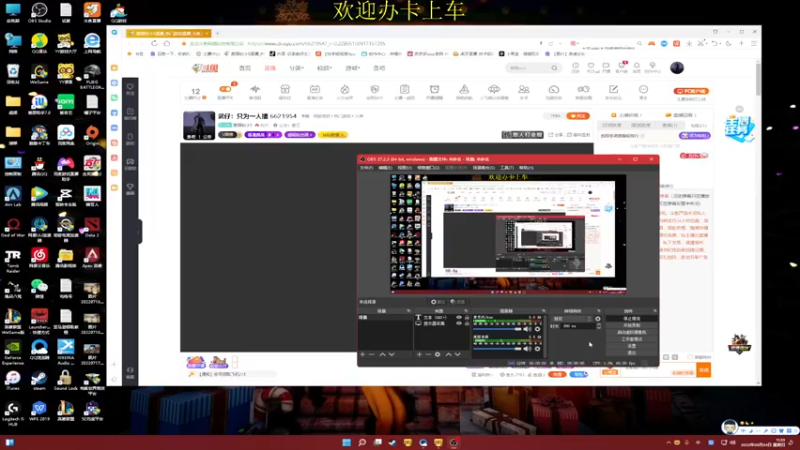The height and width of the screenshot is (450, 800).
Task: Open the File menu in OBS
Action: 366,168
